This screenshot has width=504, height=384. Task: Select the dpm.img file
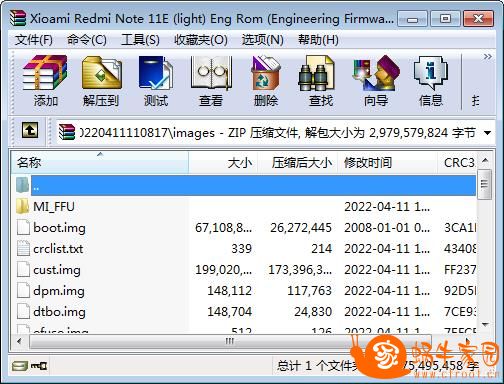246,291
